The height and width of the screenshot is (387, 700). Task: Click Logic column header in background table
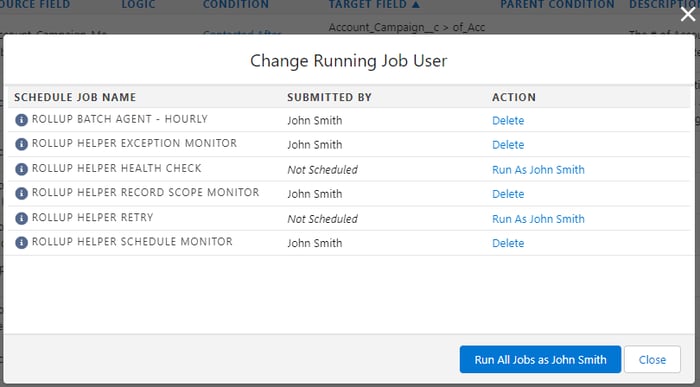pyautogui.click(x=138, y=4)
